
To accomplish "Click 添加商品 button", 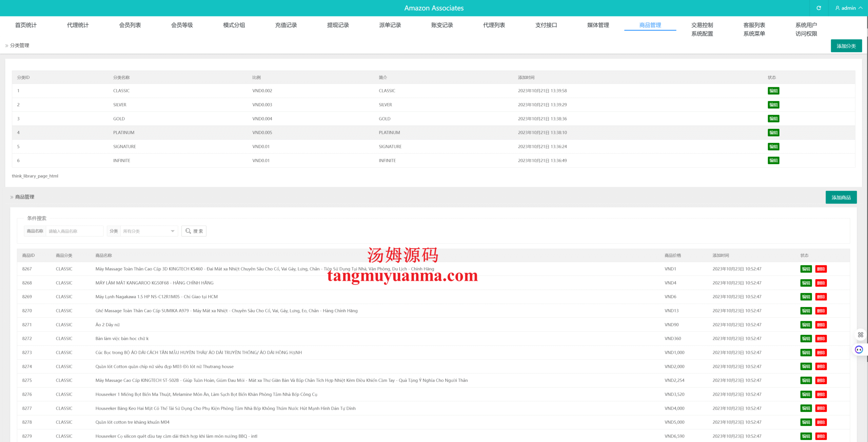I will 841,197.
